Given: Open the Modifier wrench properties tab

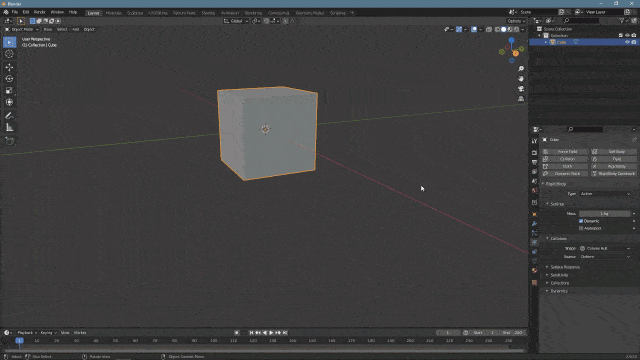Looking at the screenshot, I should pos(534,224).
